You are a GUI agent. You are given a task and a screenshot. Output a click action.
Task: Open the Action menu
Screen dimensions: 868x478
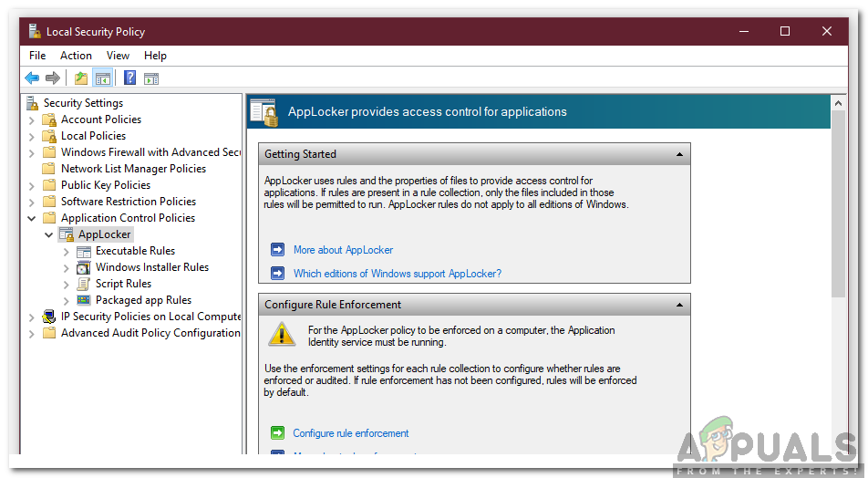[76, 56]
